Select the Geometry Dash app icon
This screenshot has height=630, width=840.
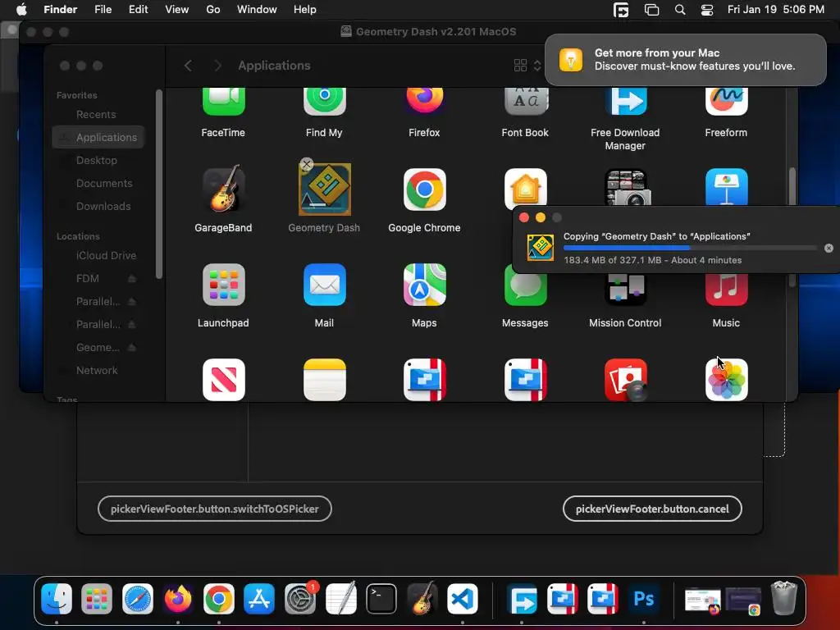click(324, 189)
